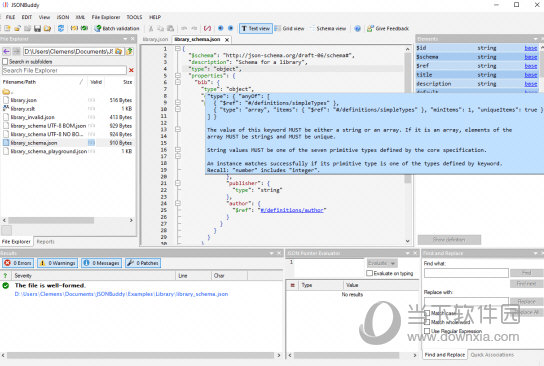Toggle Search in subfolders checkbox

click(5, 61)
